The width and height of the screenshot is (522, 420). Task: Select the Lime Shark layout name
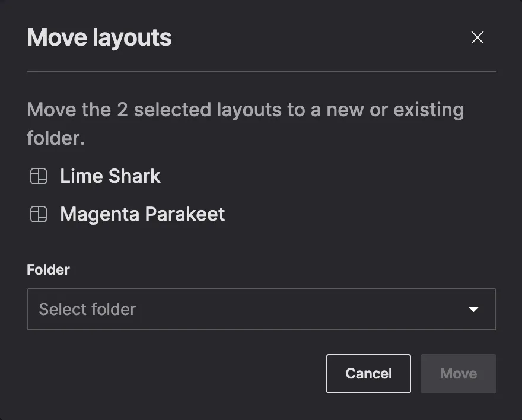[110, 176]
